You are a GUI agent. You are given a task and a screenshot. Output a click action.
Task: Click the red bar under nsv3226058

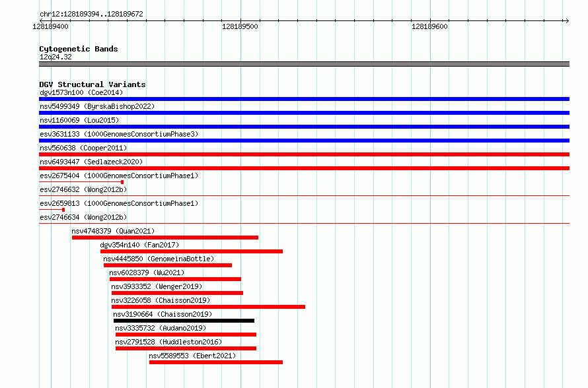[209, 307]
